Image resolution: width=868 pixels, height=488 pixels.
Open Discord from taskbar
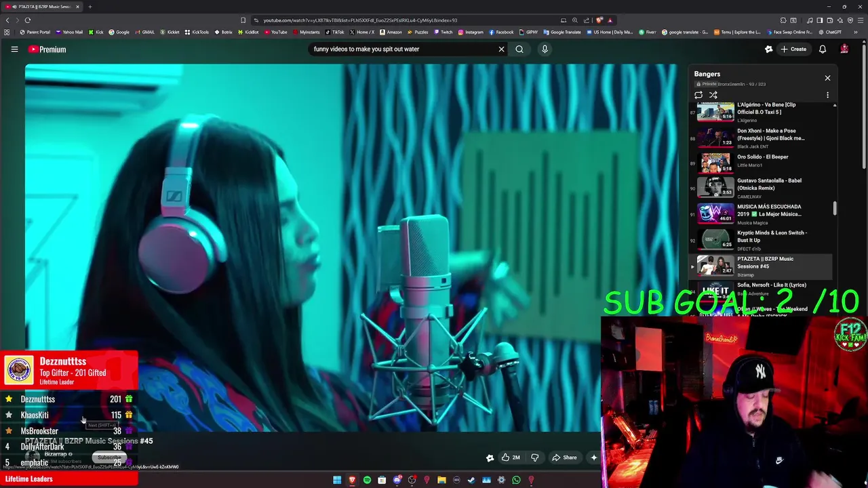pyautogui.click(x=397, y=480)
